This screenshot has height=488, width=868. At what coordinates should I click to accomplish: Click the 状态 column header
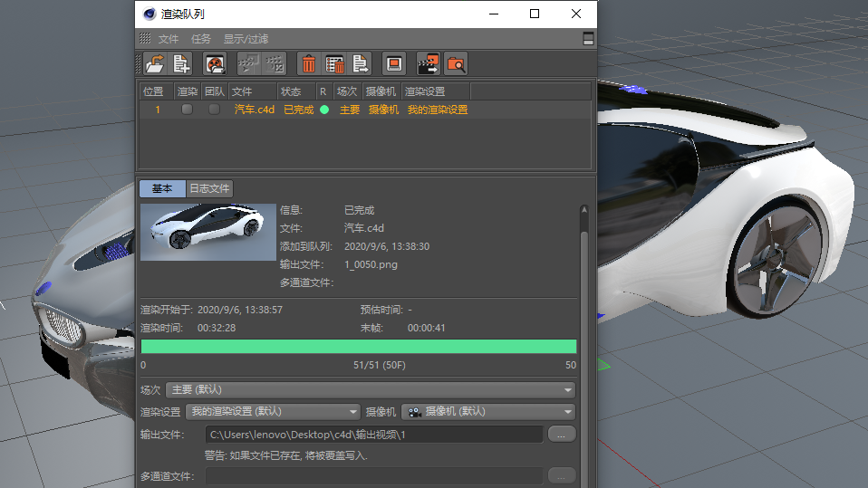[296, 91]
